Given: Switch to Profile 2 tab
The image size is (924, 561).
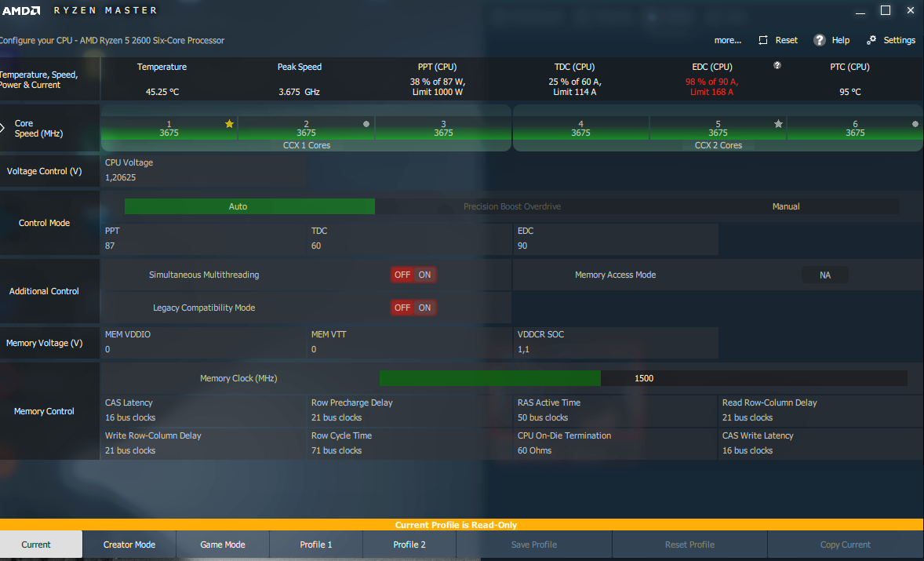Looking at the screenshot, I should click(409, 545).
